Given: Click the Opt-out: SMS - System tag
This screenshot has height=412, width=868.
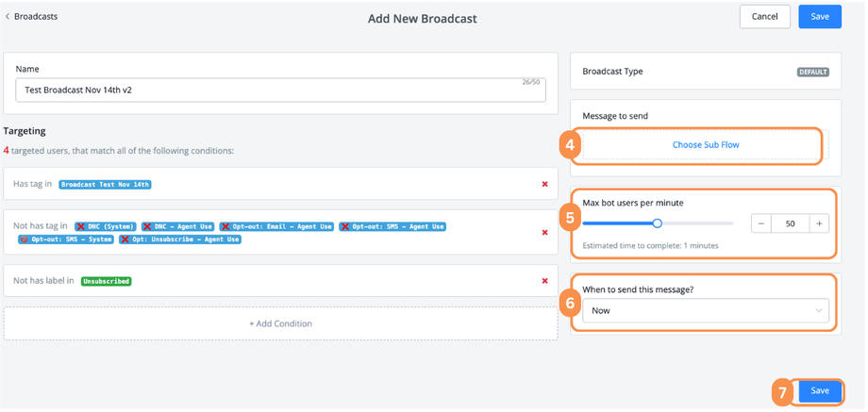Looking at the screenshot, I should coord(66,239).
